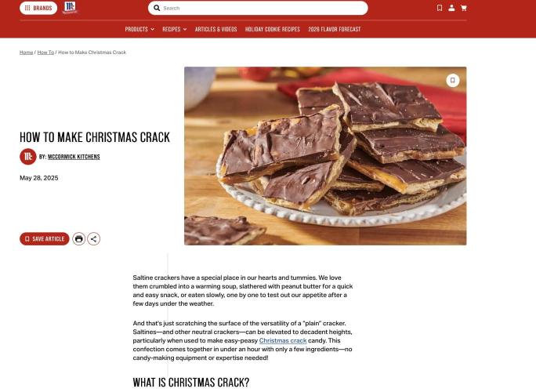Image resolution: width=536 pixels, height=392 pixels.
Task: Expand the Recipes dropdown
Action: (x=174, y=29)
